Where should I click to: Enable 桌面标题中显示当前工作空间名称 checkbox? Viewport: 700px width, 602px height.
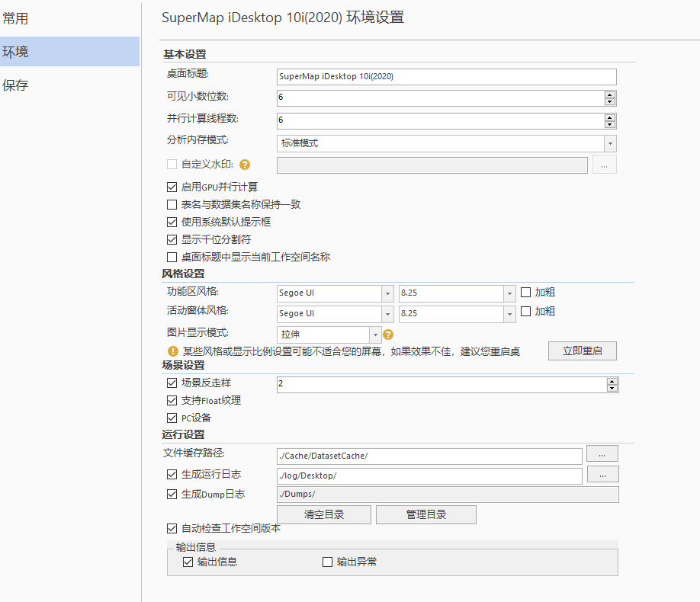pos(172,257)
